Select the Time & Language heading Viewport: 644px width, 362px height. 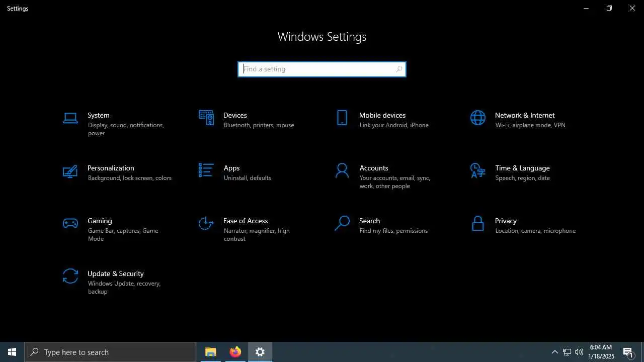[522, 168]
